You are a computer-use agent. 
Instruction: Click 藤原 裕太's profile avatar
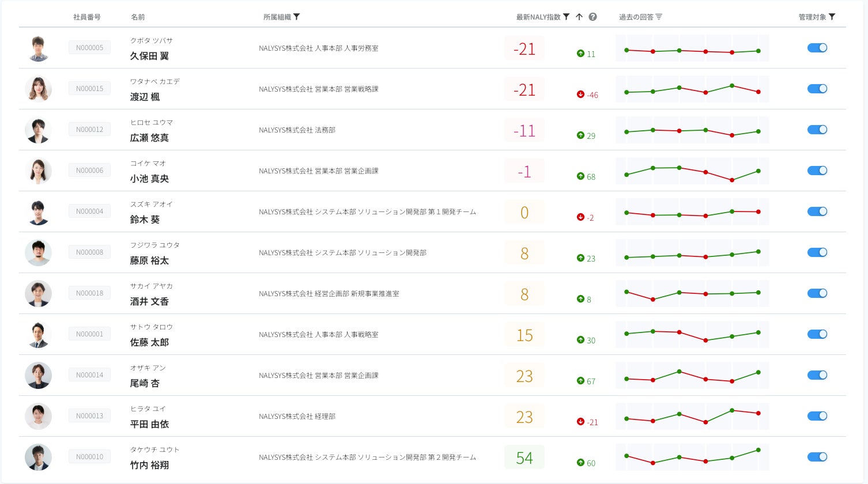click(38, 252)
